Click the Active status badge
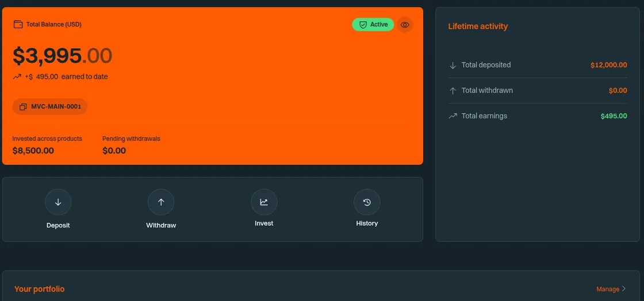Viewport: 644px width, 301px height. click(373, 25)
